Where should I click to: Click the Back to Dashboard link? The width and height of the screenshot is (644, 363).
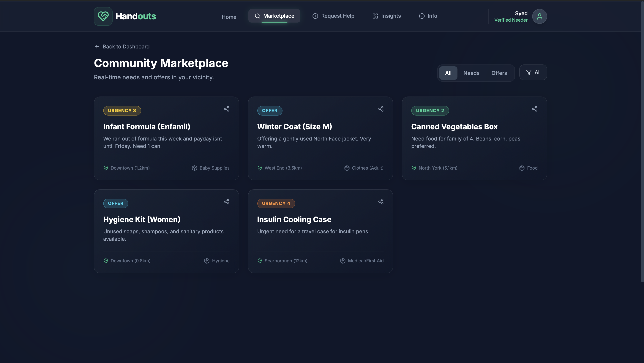(x=126, y=47)
